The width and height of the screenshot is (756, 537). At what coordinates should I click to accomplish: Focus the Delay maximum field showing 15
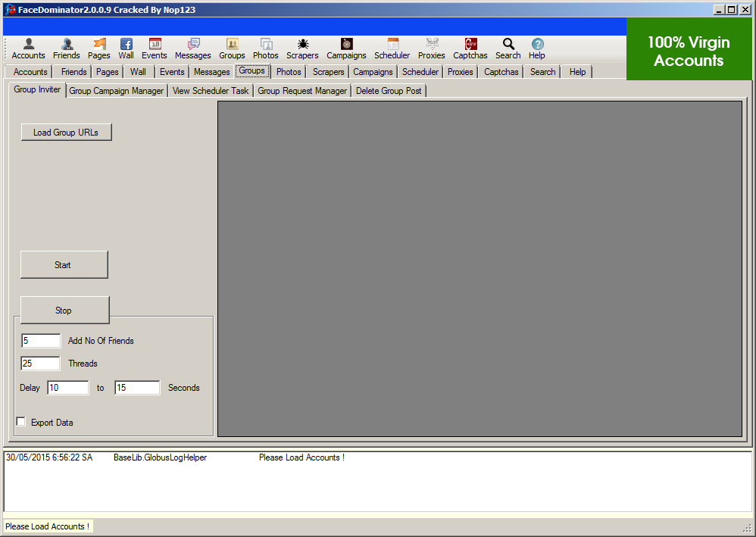point(137,388)
